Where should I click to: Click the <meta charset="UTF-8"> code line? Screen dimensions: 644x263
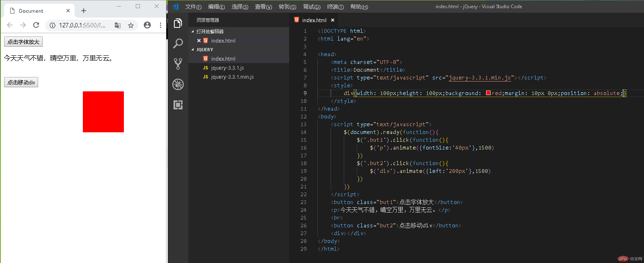367,62
